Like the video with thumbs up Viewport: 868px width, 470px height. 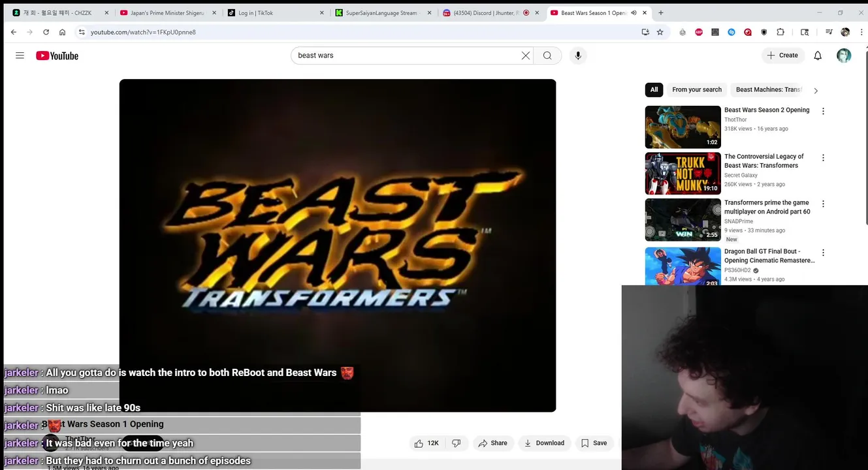point(426,443)
